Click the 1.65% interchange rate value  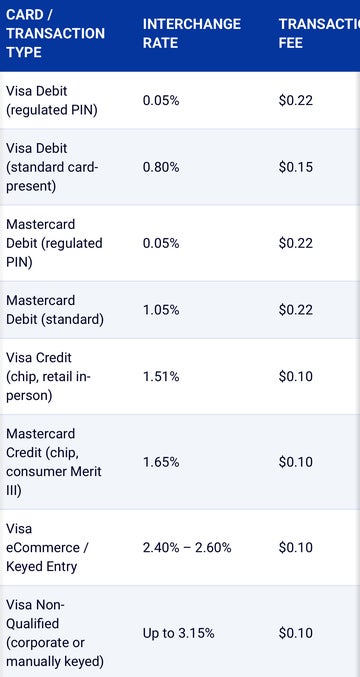161,462
